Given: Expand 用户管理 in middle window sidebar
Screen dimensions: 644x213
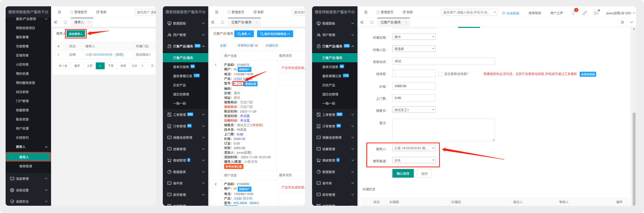Looking at the screenshot, I should coord(186,35).
